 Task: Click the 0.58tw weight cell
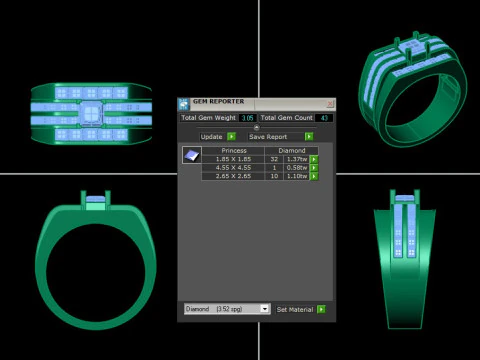pyautogui.click(x=297, y=168)
